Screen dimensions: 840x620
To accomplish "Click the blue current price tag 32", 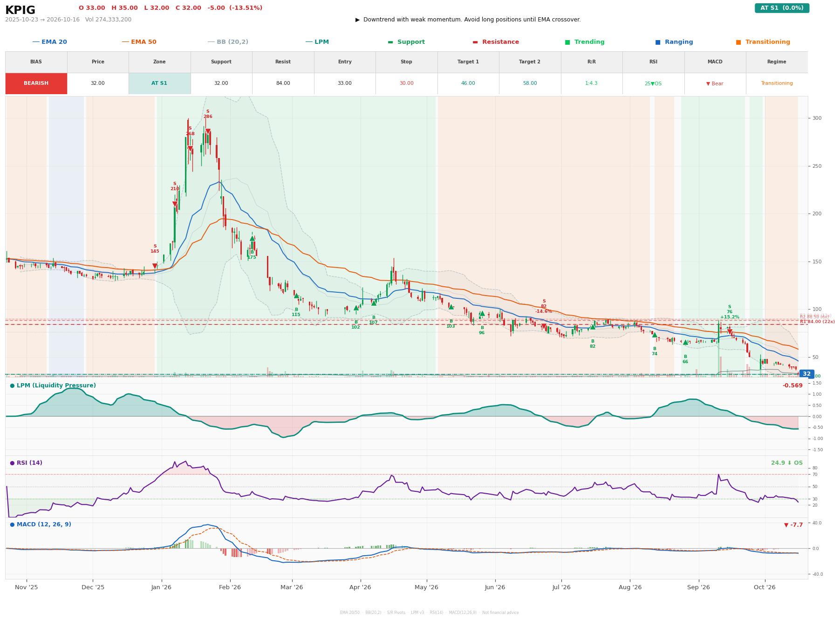I will coord(806,374).
